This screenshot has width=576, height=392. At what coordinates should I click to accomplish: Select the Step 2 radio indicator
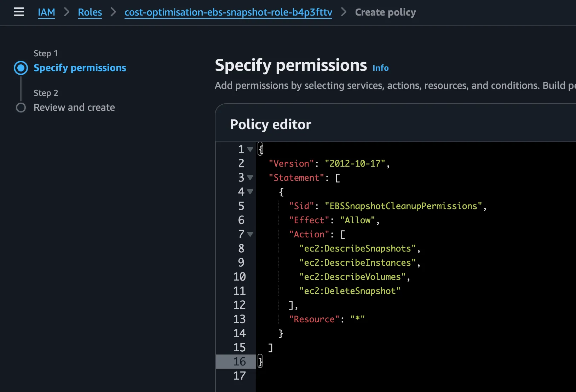[21, 108]
